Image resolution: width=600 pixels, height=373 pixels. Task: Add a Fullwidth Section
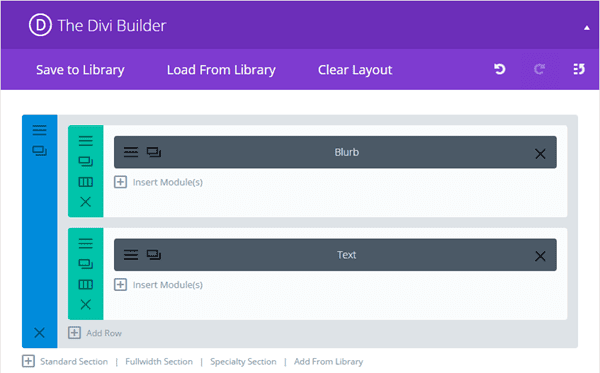[x=159, y=362]
